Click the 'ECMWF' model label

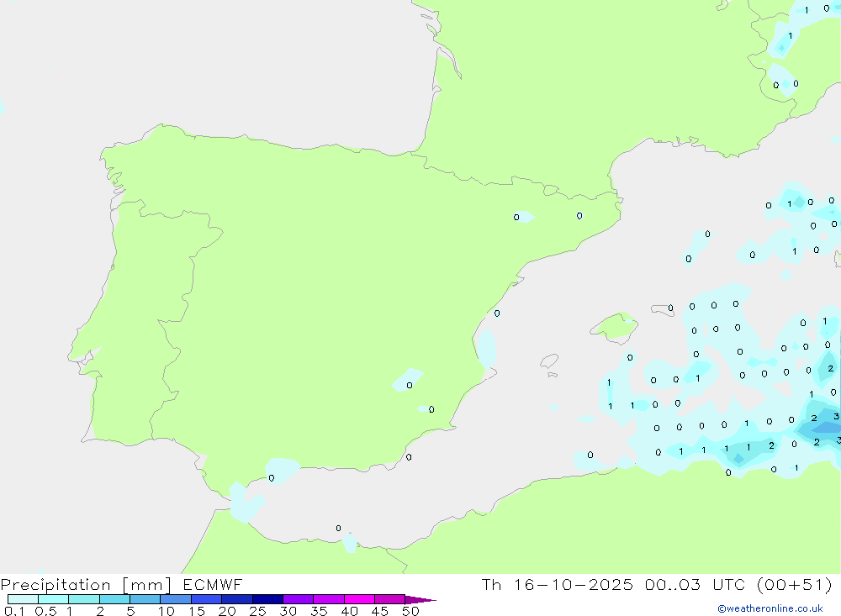pyautogui.click(x=213, y=584)
